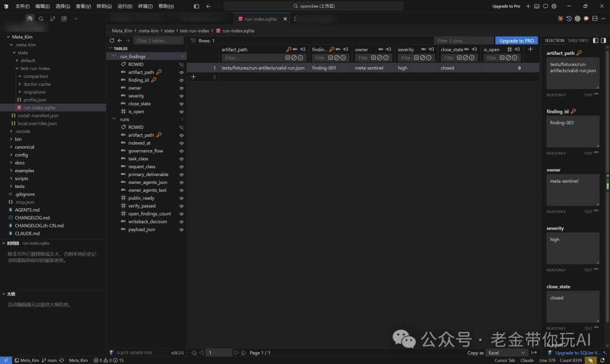Click the remote connection icon in status bar
This screenshot has width=610, height=364.
[x=6, y=361]
